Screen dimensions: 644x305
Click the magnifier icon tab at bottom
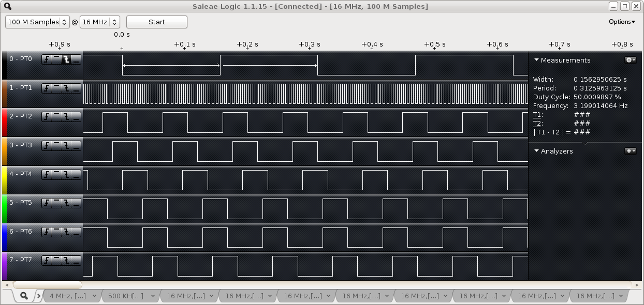[x=23, y=296]
